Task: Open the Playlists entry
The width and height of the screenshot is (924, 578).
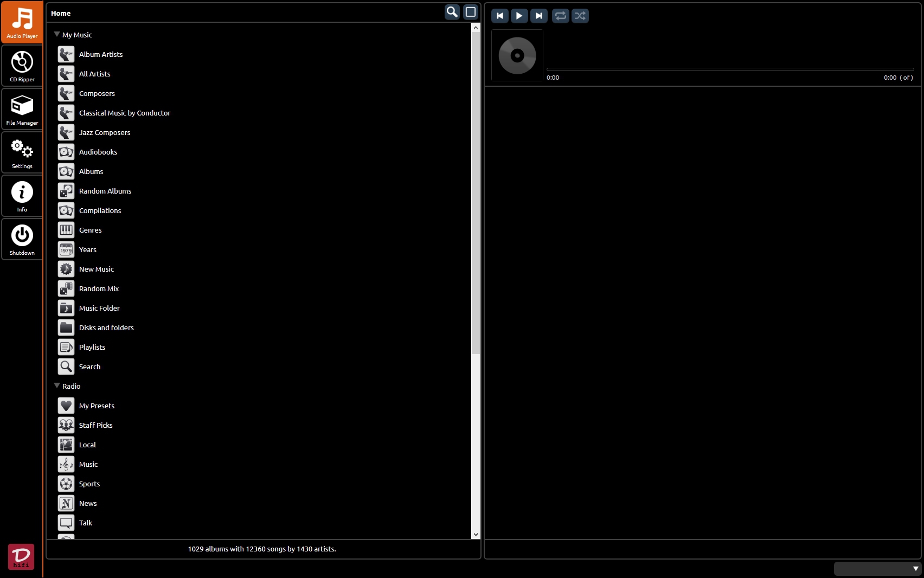Action: click(92, 347)
